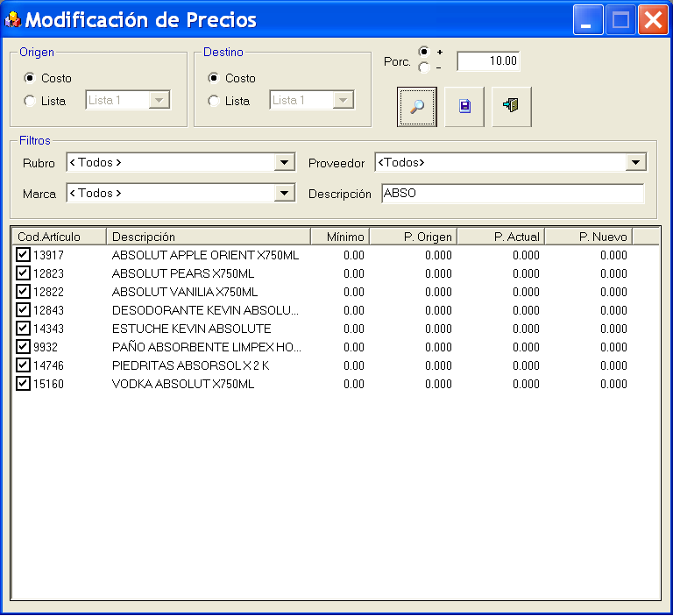Viewport: 673px width, 616px height.
Task: Open the Rubro dropdown
Action: click(x=284, y=163)
